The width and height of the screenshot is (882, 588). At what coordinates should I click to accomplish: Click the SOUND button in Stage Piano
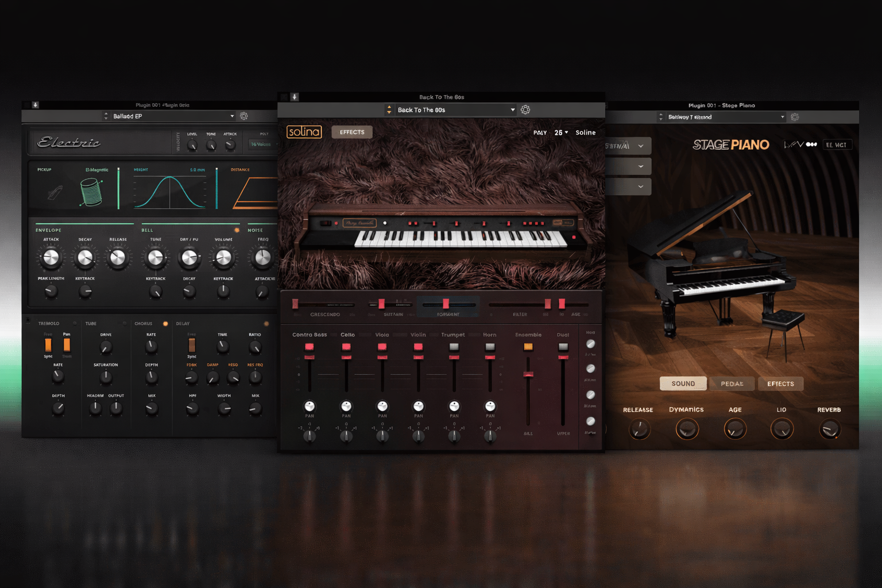(683, 383)
